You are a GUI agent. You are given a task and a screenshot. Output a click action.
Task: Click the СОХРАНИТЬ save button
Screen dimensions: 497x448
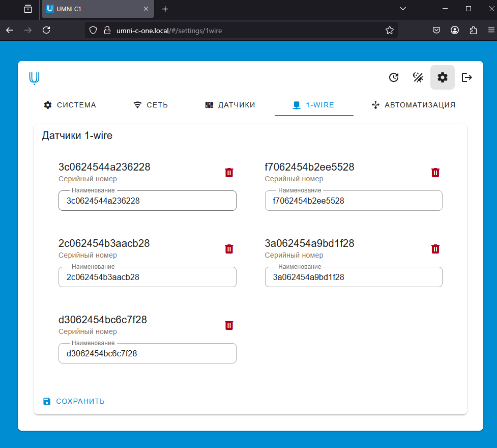74,401
